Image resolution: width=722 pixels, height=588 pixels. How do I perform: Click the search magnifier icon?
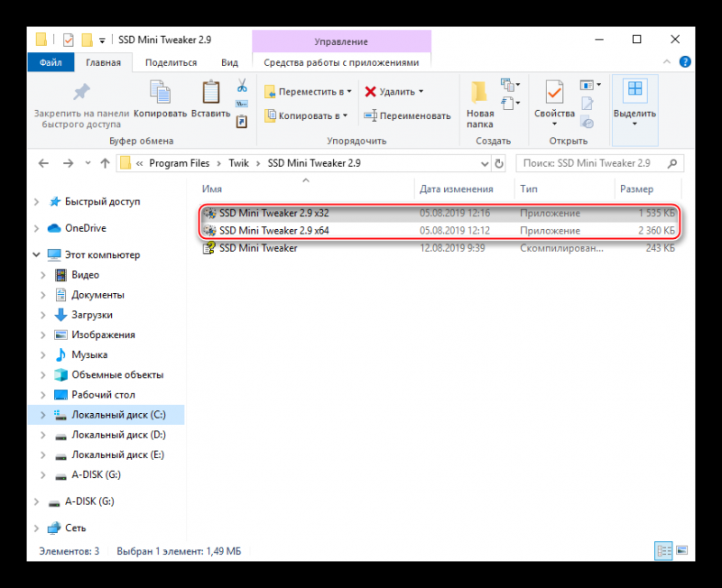point(672,163)
